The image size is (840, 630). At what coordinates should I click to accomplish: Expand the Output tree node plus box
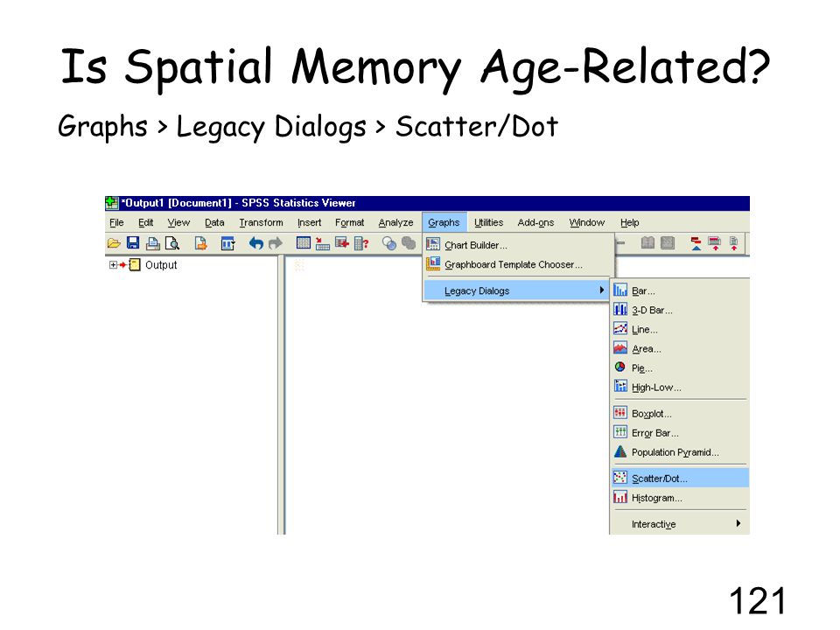[x=113, y=264]
